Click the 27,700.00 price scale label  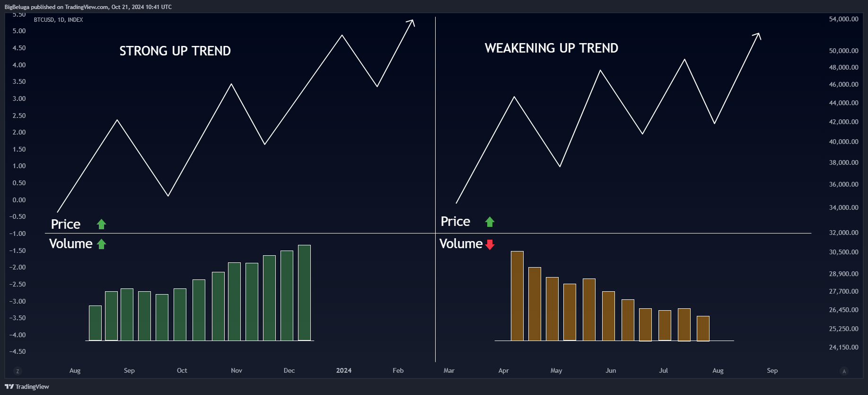843,291
